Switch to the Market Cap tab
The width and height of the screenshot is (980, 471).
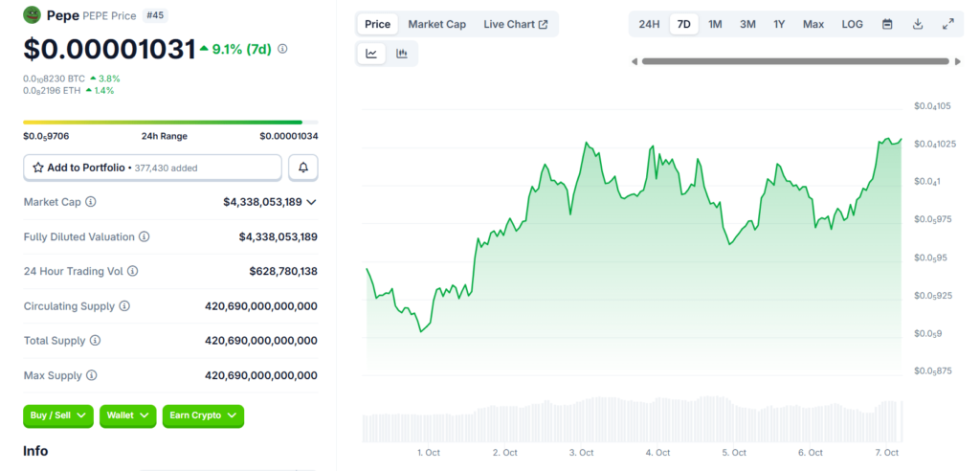coord(436,24)
